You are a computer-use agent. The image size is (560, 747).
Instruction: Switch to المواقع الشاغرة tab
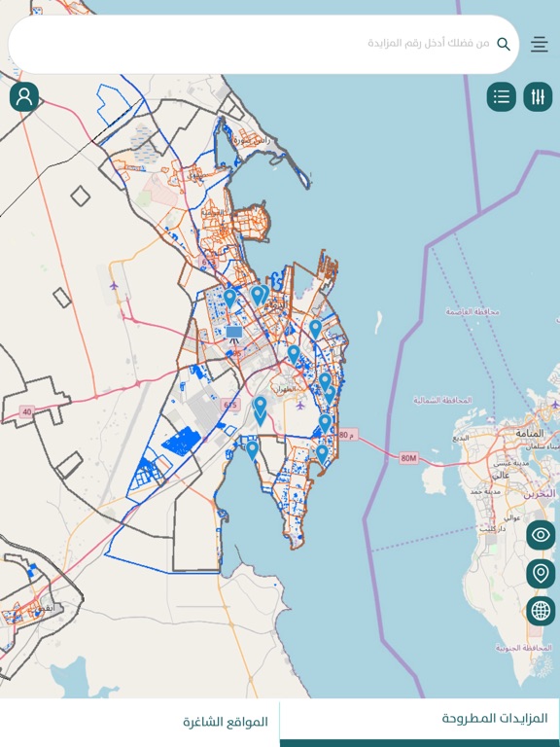tap(140, 723)
